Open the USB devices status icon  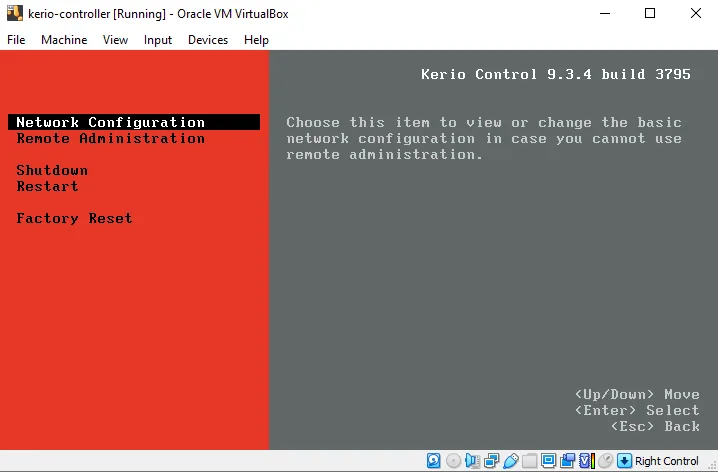[511, 461]
